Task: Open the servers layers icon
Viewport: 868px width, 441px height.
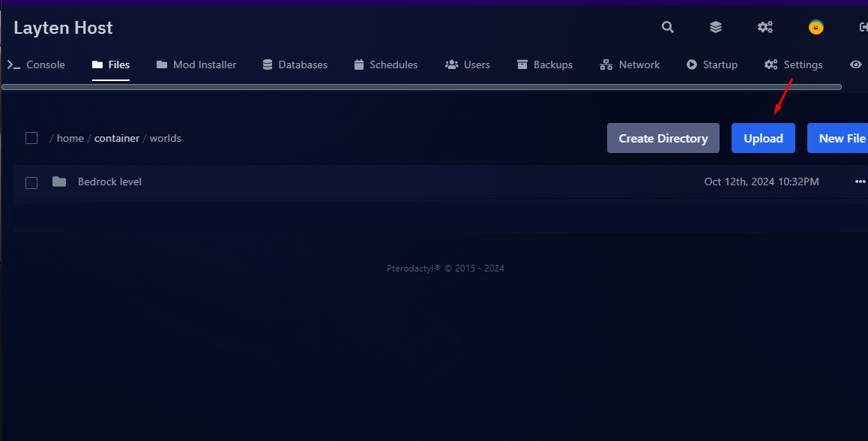Action: [716, 28]
